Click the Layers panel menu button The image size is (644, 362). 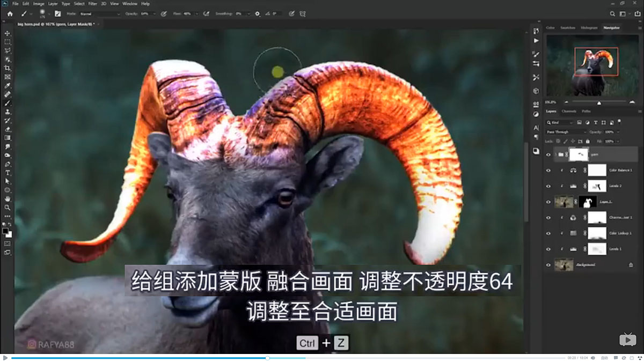coord(639,111)
